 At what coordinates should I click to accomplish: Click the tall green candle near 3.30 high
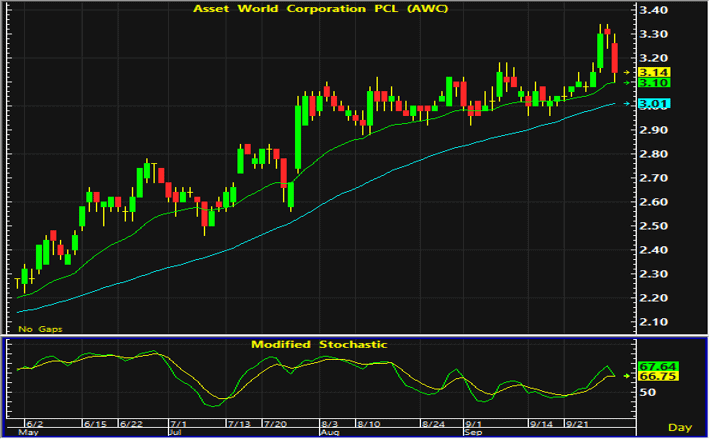pyautogui.click(x=600, y=51)
